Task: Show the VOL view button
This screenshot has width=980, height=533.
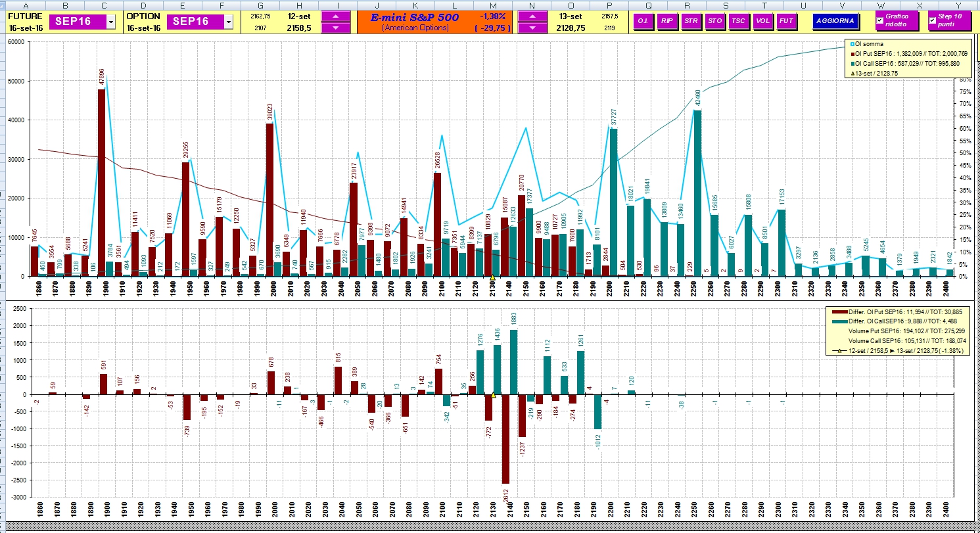Action: (x=762, y=21)
